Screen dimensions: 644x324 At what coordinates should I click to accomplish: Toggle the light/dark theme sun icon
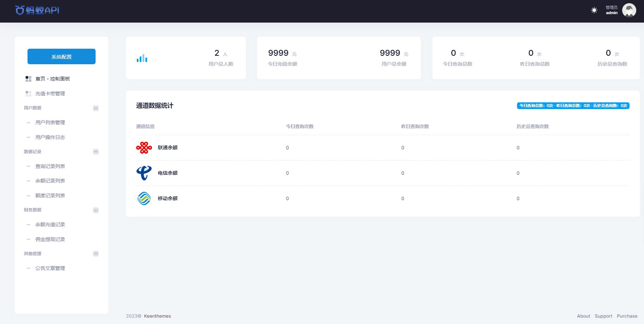[594, 10]
